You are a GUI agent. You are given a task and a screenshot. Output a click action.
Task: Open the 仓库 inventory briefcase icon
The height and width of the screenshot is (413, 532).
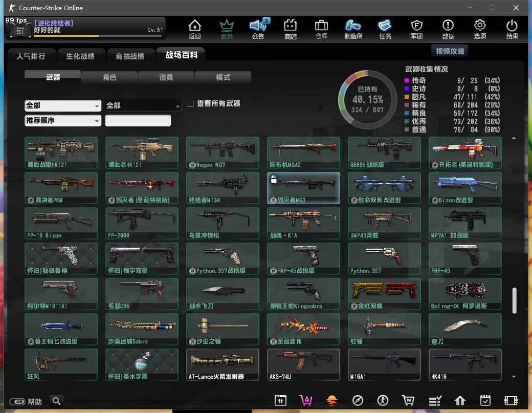click(x=321, y=29)
